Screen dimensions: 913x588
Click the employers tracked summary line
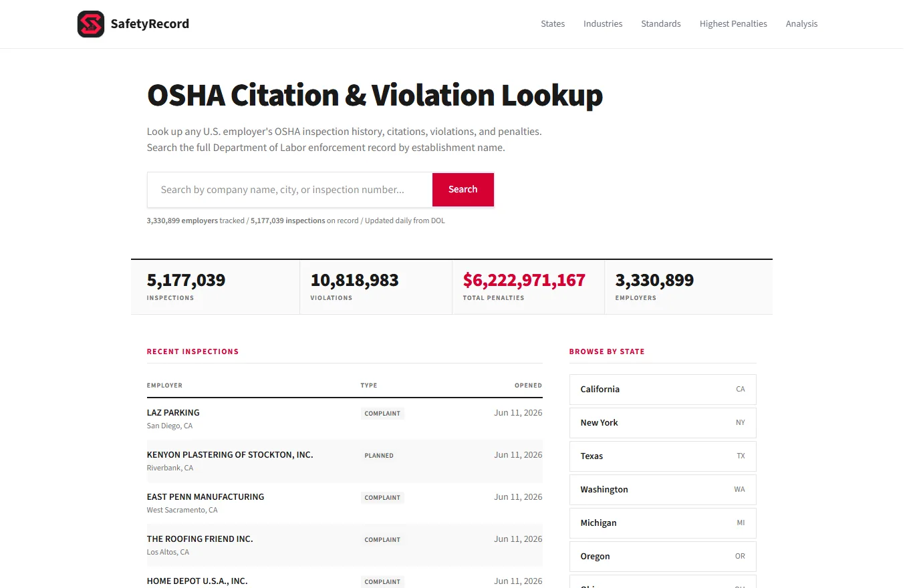click(x=295, y=220)
